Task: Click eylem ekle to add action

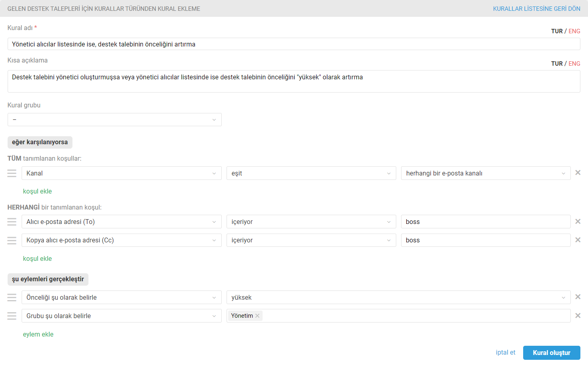Action: (38, 335)
